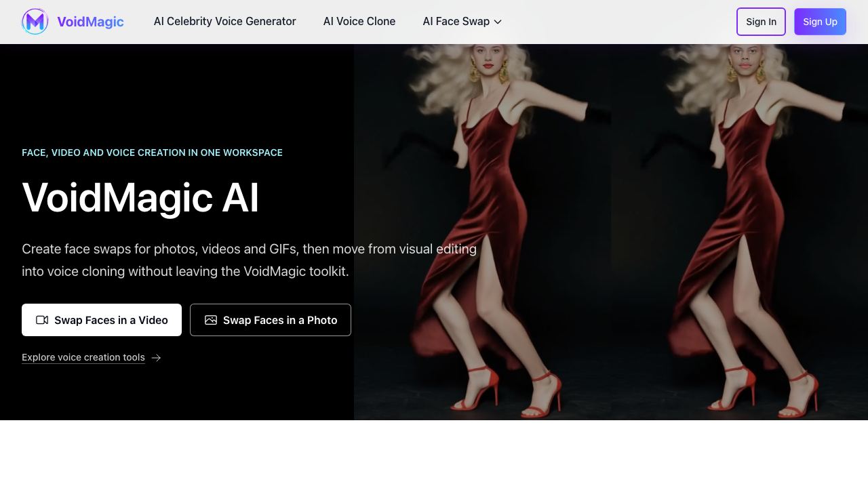Open AI Celebrity Voice Generator menu item
This screenshot has width=868, height=488.
(225, 22)
